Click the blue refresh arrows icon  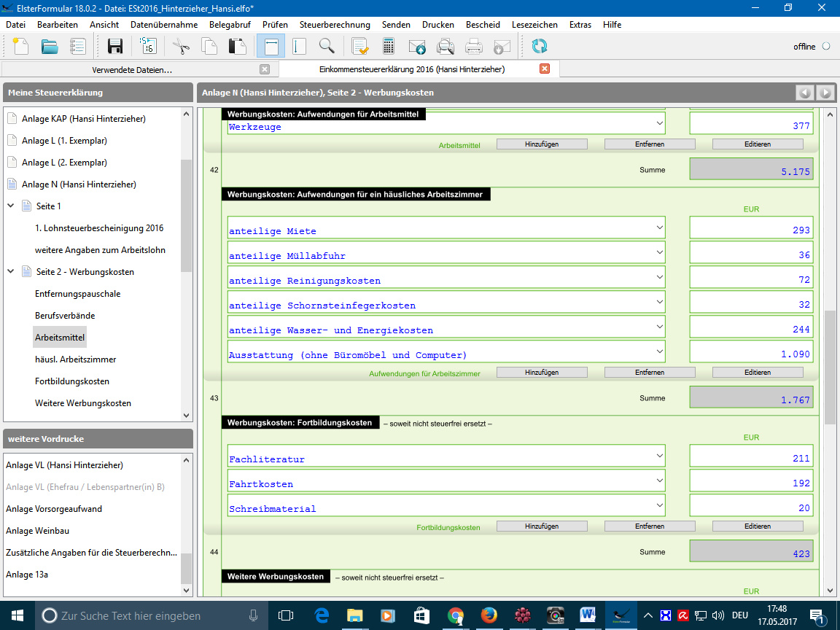click(x=540, y=47)
